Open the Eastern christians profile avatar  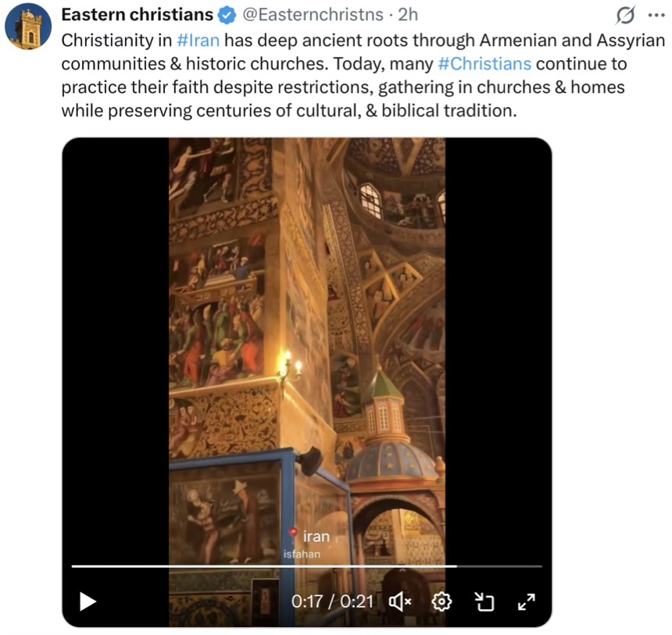(x=28, y=27)
